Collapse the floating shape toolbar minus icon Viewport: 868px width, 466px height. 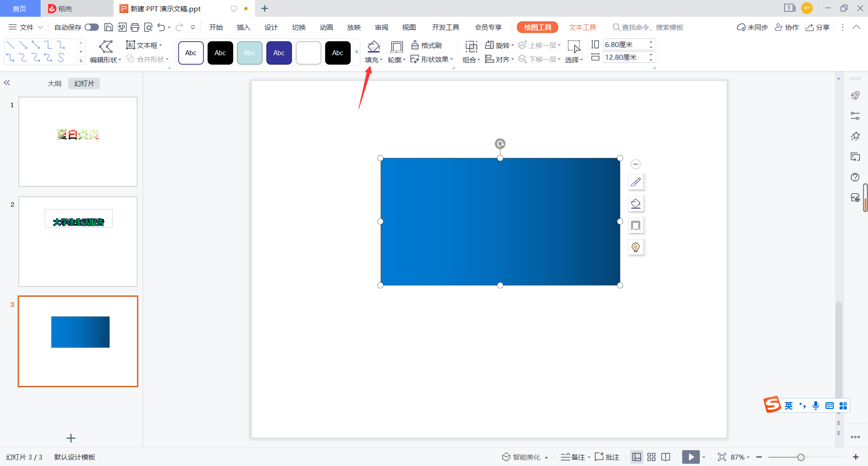(636, 164)
